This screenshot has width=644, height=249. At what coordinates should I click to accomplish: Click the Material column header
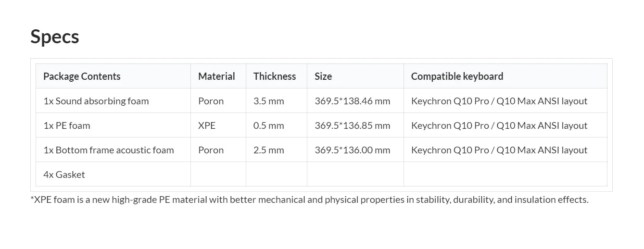[216, 76]
